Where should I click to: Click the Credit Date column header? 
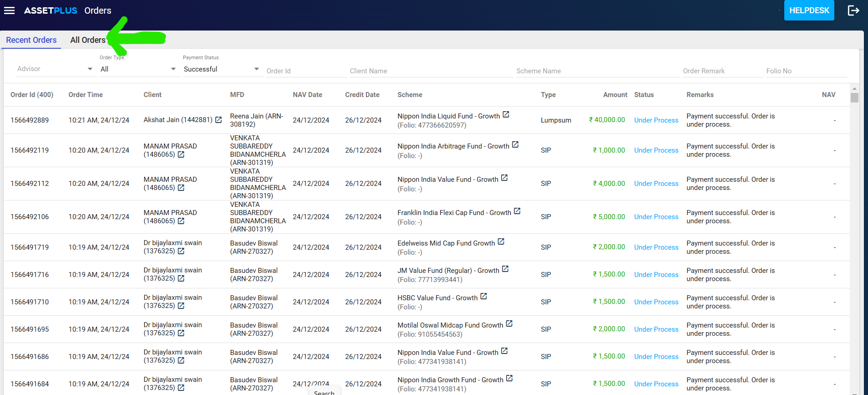click(362, 95)
